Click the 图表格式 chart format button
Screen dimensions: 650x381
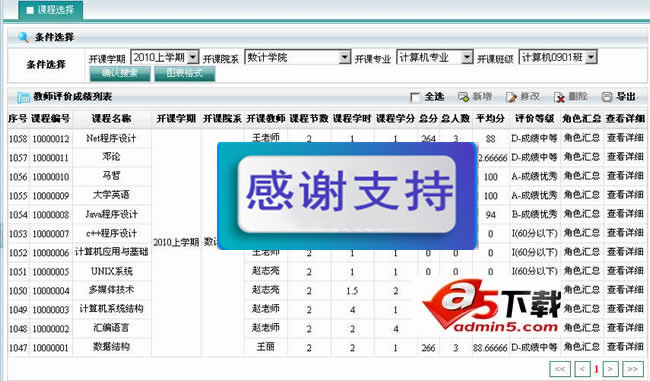pos(184,74)
